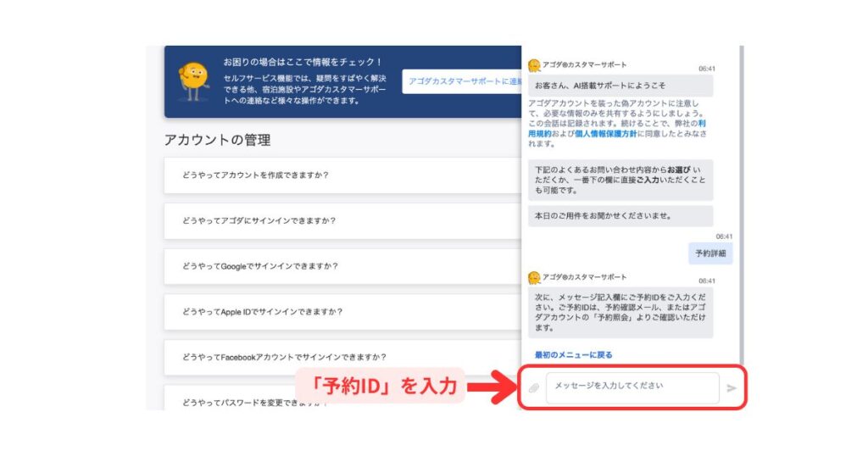Screen dimensions: 868x456
Task: Click the 次に、メッセージ記入欄にご予約ID message
Action: [x=620, y=313]
